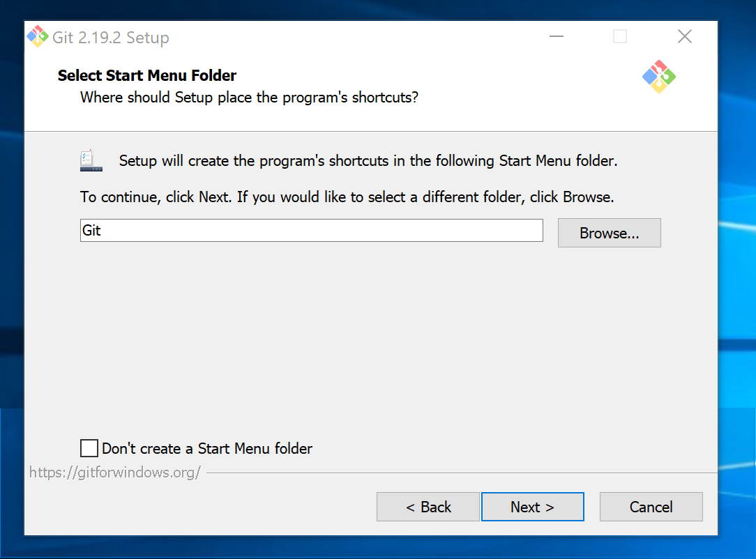Click the text Where should Setup place the program's shortcuts?
756x559 pixels.
[249, 98]
